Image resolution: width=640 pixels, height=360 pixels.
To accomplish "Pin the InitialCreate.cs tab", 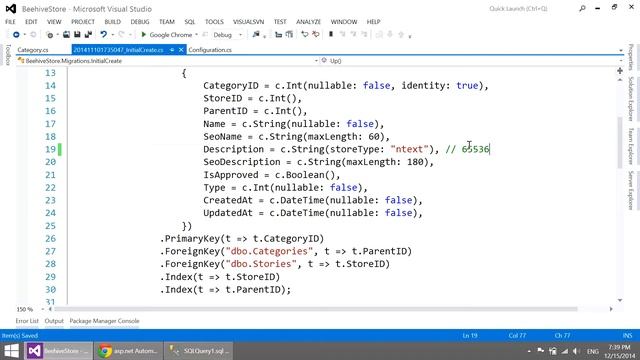I will (172, 50).
